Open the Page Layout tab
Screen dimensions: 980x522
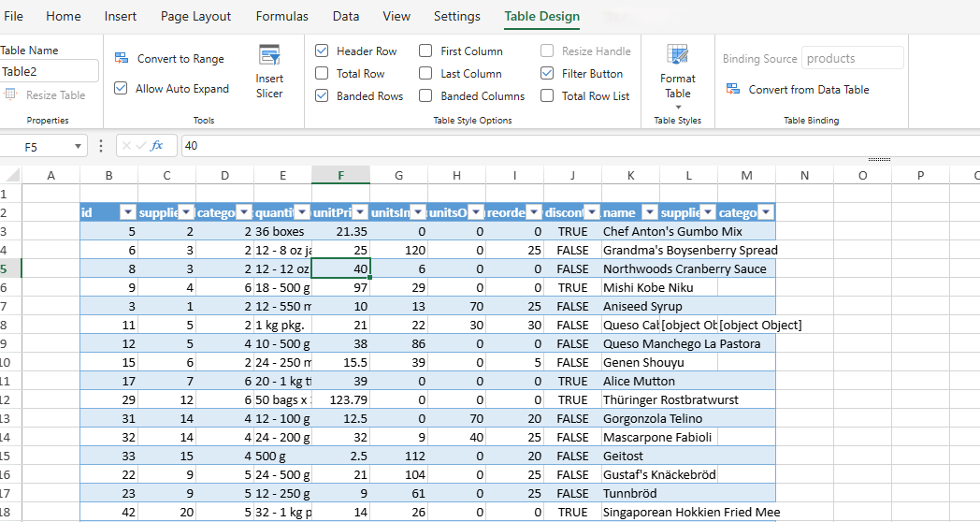195,16
